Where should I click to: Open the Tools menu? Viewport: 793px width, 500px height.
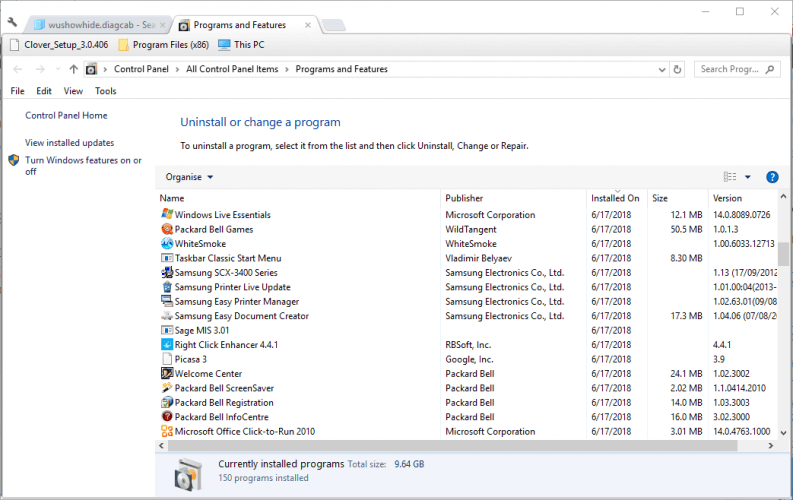click(x=105, y=91)
